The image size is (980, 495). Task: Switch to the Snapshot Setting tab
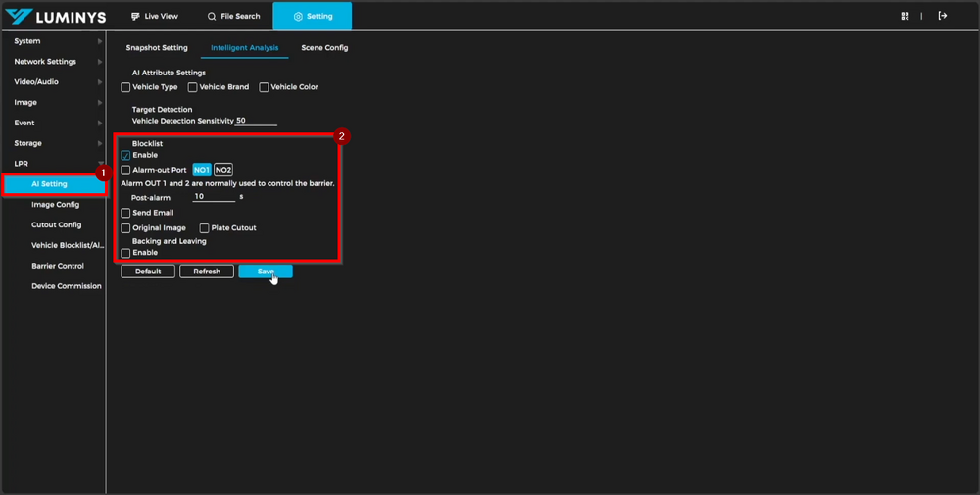(157, 48)
